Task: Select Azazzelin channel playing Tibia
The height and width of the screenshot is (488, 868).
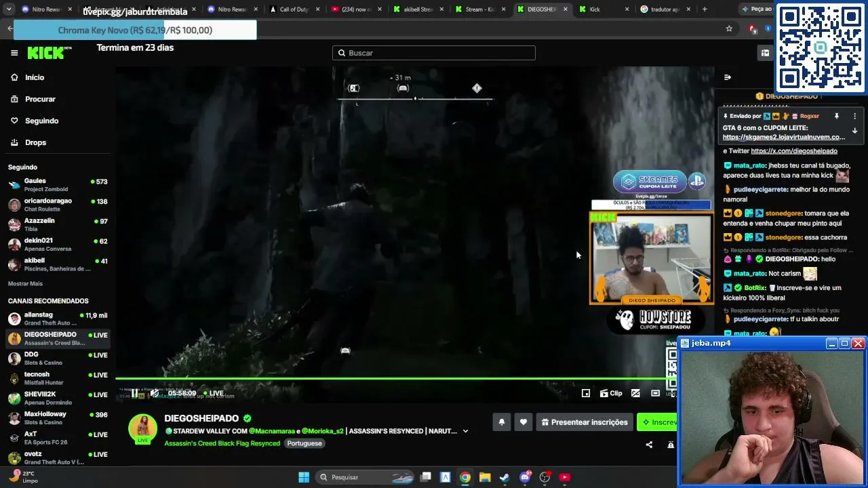Action: click(x=58, y=224)
